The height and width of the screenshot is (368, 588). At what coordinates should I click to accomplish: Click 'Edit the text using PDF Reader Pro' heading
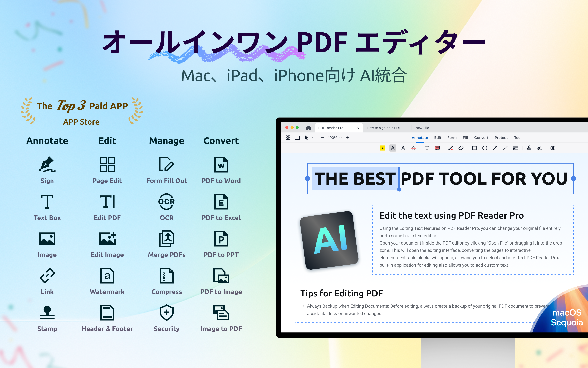tap(451, 215)
